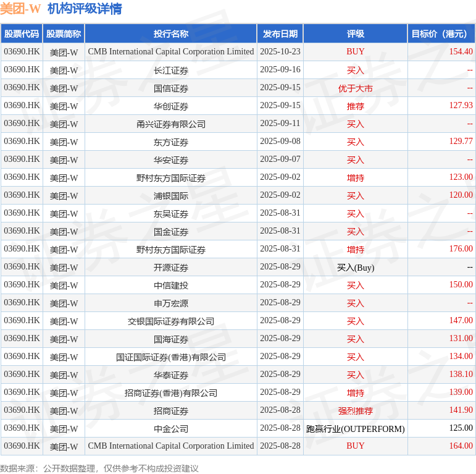
Task: Select the 东方证券 cell
Action: (x=171, y=142)
